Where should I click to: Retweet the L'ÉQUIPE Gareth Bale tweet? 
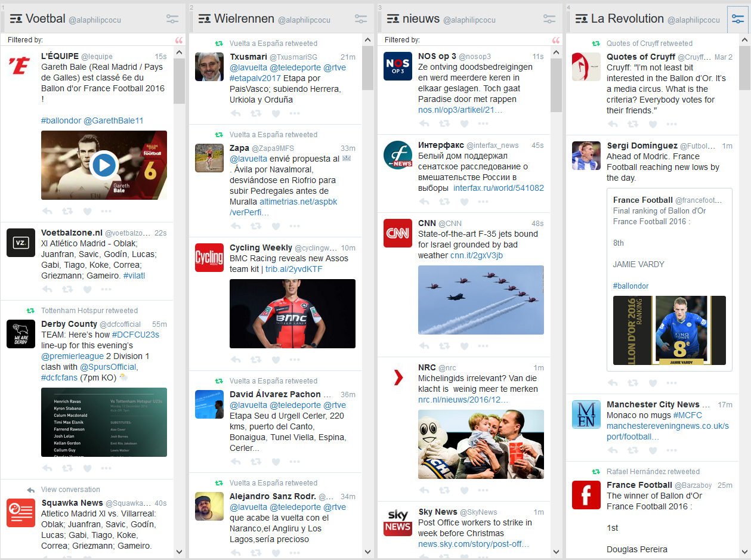[67, 211]
